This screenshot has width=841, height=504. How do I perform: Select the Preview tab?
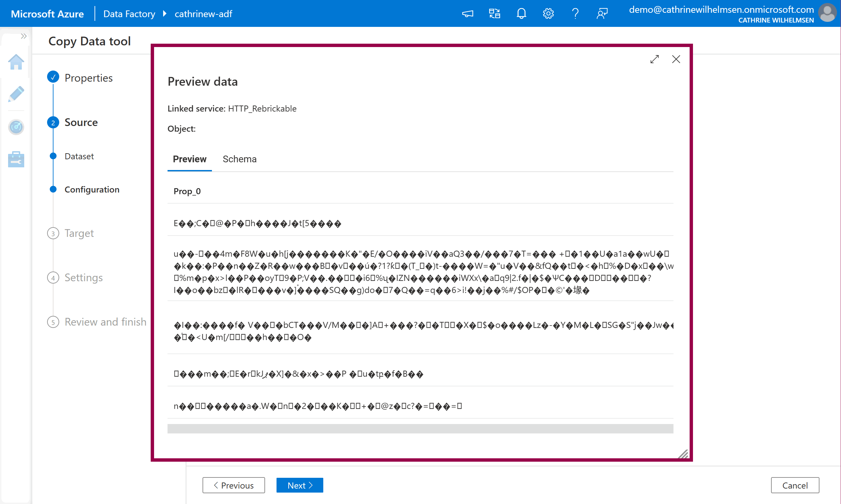click(189, 159)
